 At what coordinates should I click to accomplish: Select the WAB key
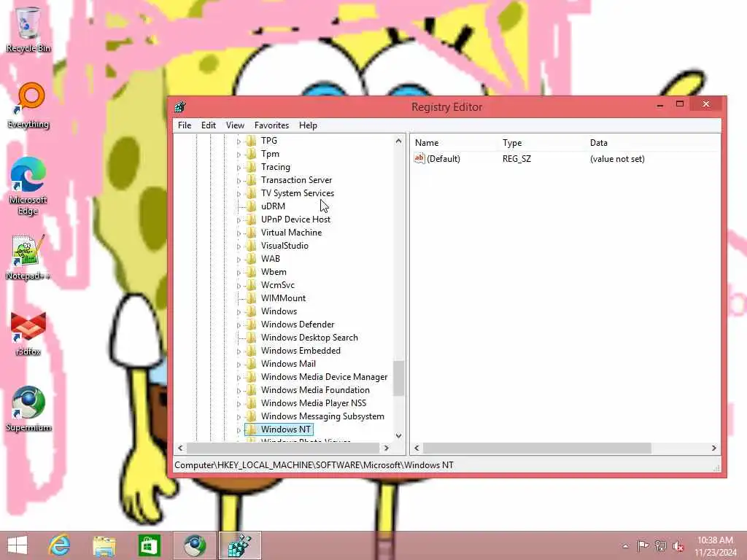[270, 259]
